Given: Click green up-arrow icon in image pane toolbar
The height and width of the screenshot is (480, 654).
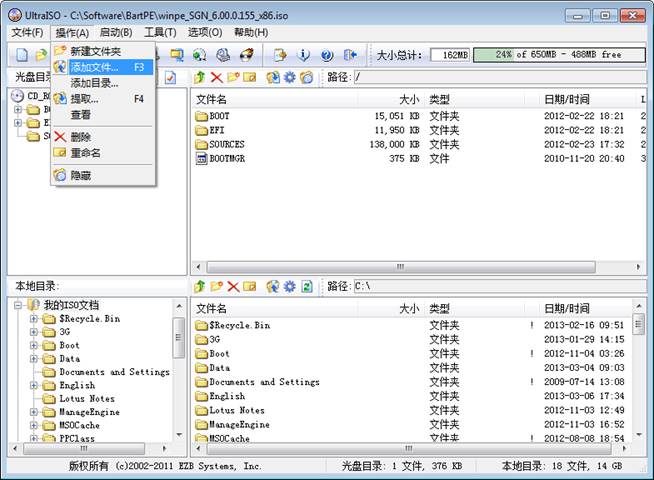Looking at the screenshot, I should [200, 77].
